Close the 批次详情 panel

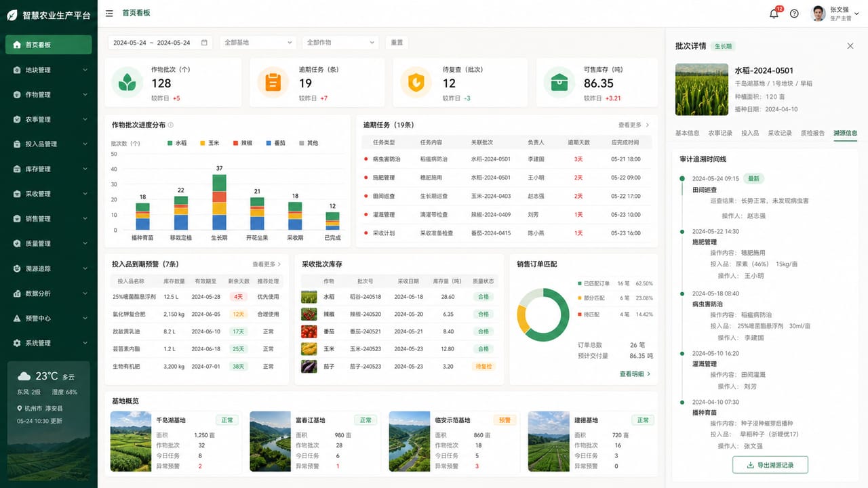tap(850, 46)
